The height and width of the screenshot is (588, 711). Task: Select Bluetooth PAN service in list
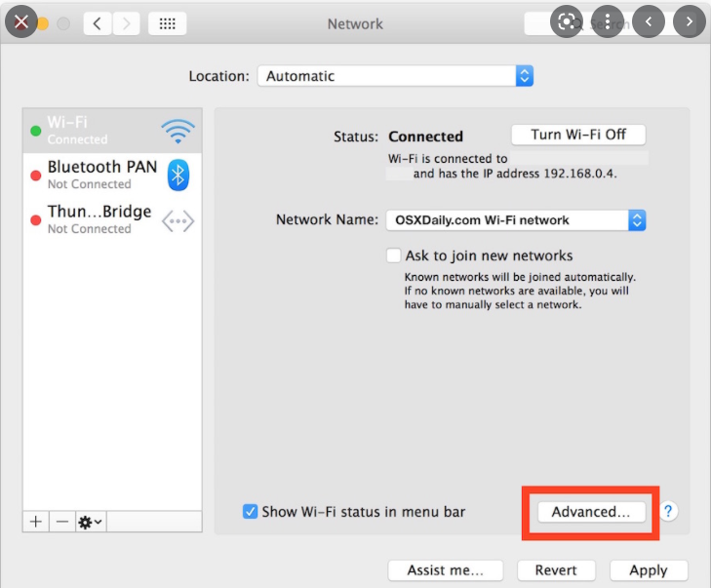pyautogui.click(x=101, y=175)
